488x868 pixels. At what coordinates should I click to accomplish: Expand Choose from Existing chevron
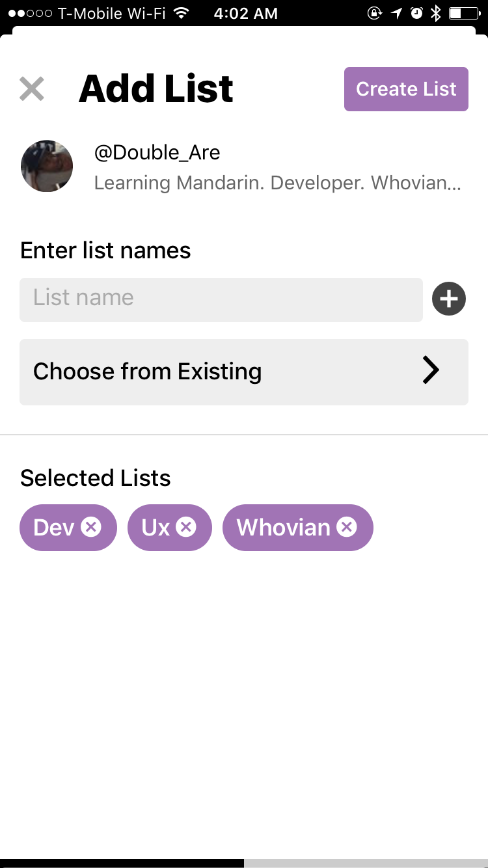tap(431, 372)
